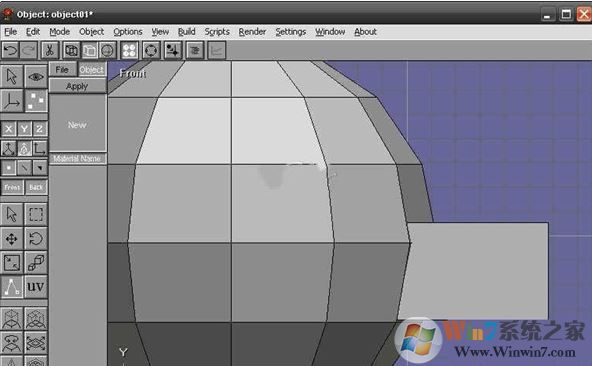Pick the inset faces tool icon
Viewport: 592px width, 366px height.
[36, 318]
